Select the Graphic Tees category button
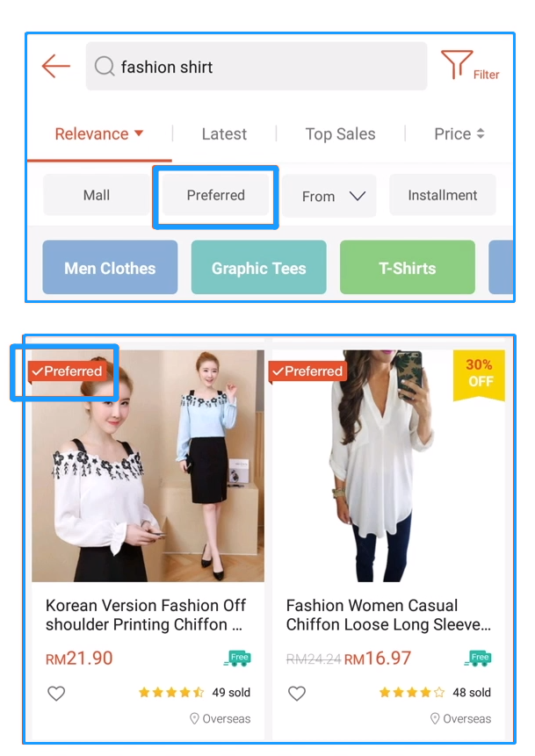The image size is (535, 756). click(258, 267)
